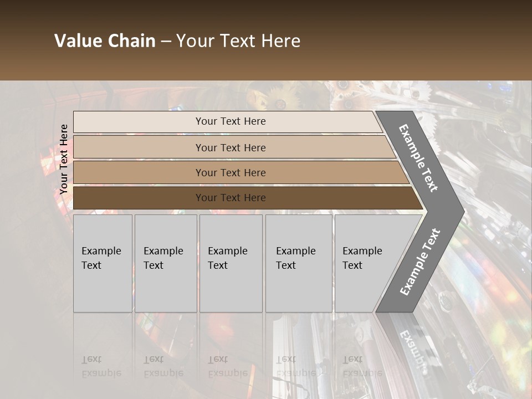Viewport: 532px width, 399px height.
Task: Select the fourth gray Example Text box
Action: tap(298, 263)
